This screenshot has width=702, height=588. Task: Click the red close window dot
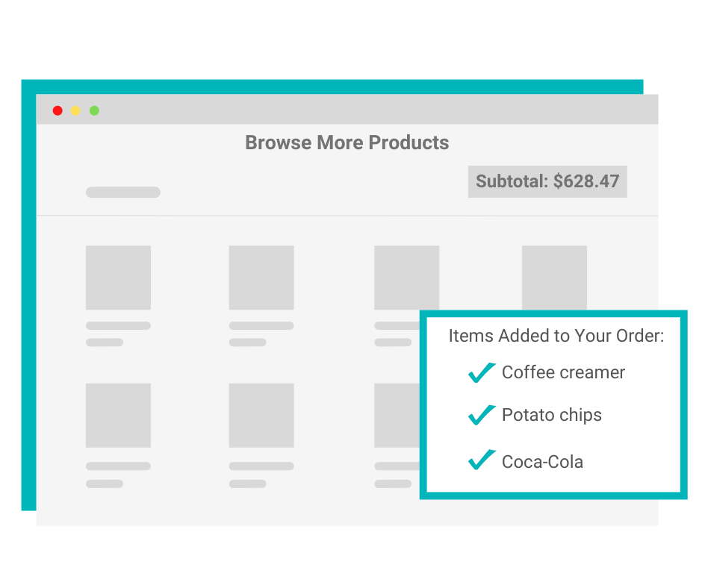tap(58, 110)
